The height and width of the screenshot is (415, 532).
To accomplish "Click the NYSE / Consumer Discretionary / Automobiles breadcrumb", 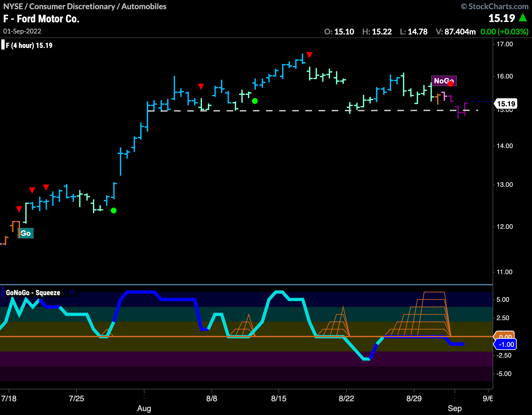I will pyautogui.click(x=85, y=7).
